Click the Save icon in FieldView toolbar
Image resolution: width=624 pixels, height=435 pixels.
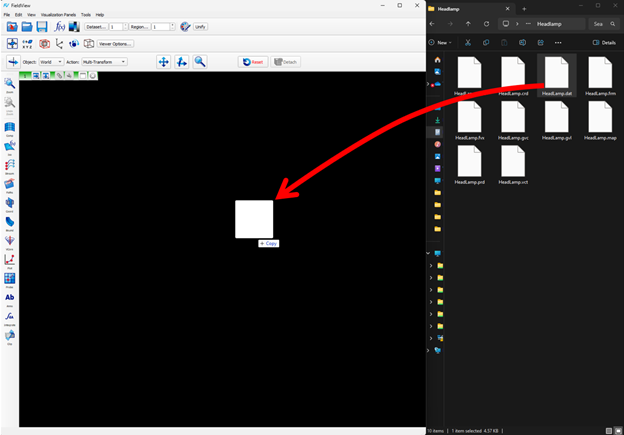click(x=42, y=27)
